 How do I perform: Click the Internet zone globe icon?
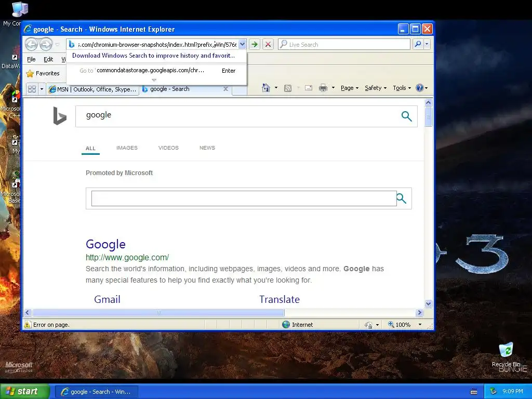pos(286,325)
